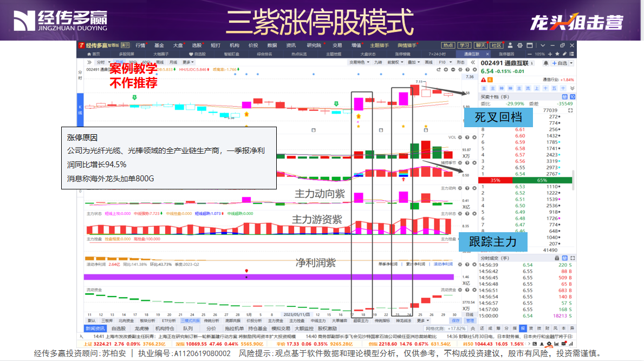
Task: Select the pencil edit icon
Action: [564, 54]
